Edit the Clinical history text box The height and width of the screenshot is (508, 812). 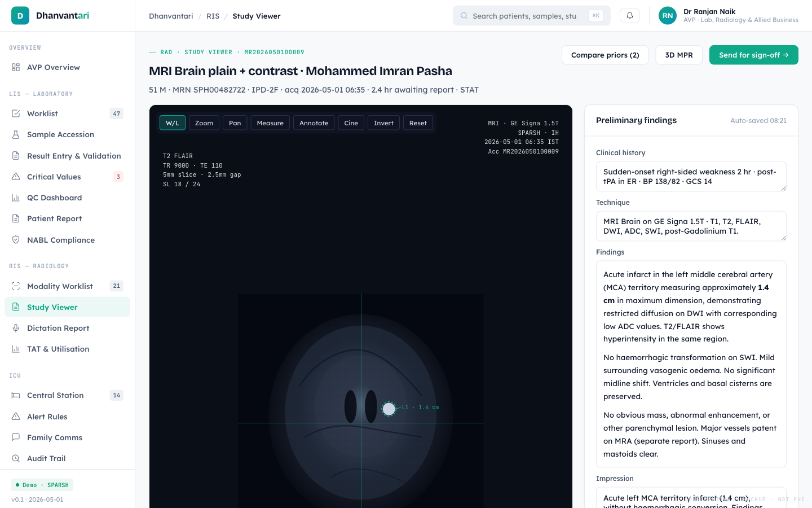[691, 177]
